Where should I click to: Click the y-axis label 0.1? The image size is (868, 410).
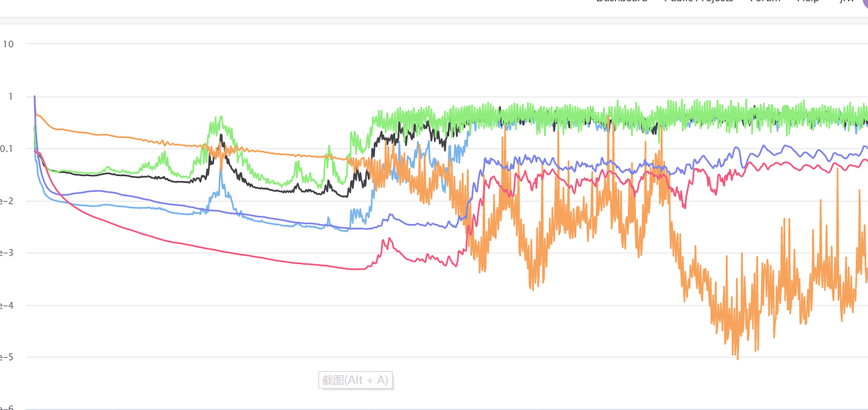point(5,149)
